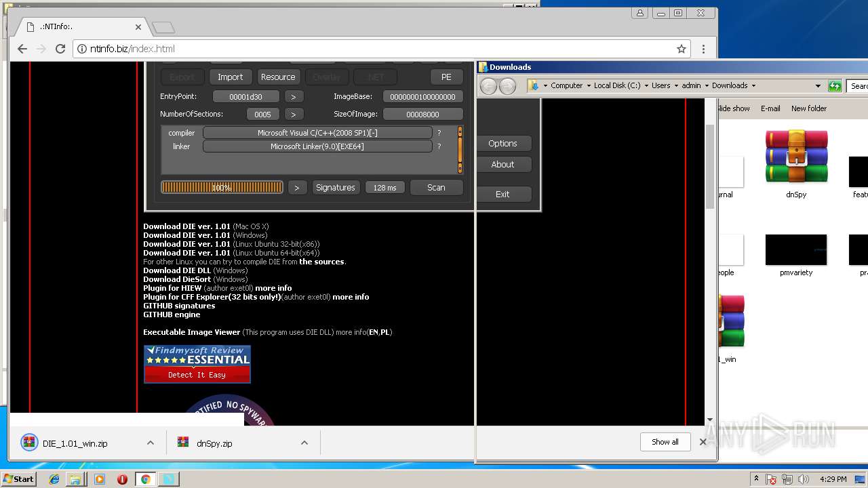868x488 pixels.
Task: Bookmark this page with the star icon
Action: pyautogui.click(x=682, y=49)
